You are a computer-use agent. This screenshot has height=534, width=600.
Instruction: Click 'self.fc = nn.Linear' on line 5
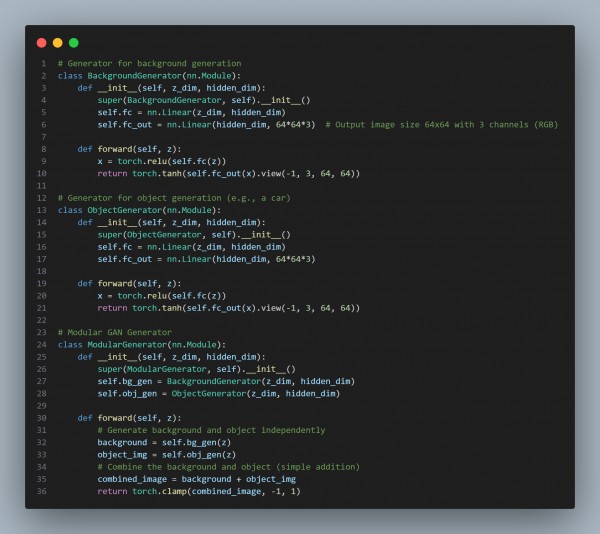(x=144, y=112)
